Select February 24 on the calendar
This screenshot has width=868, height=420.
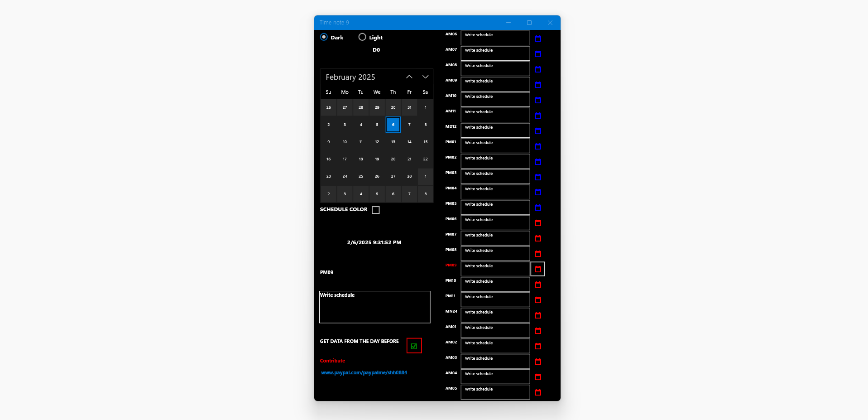(345, 176)
